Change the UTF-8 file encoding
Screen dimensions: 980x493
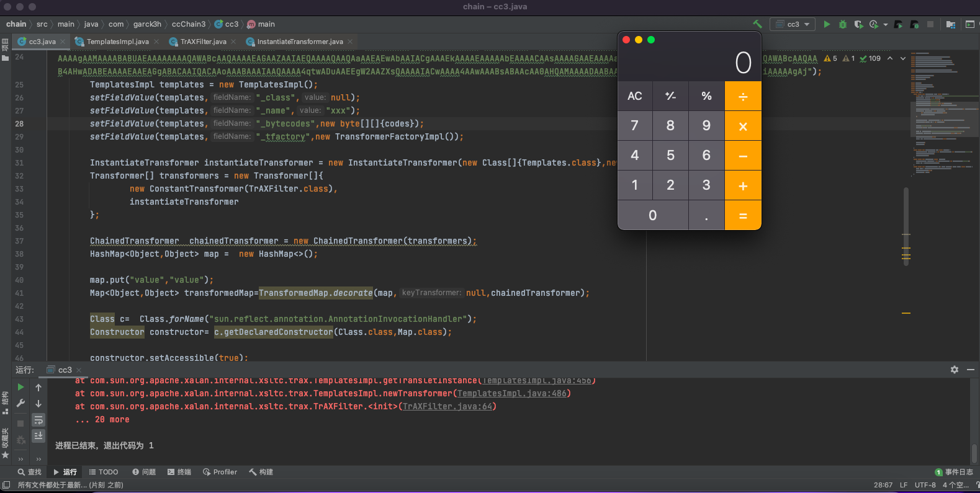point(925,485)
